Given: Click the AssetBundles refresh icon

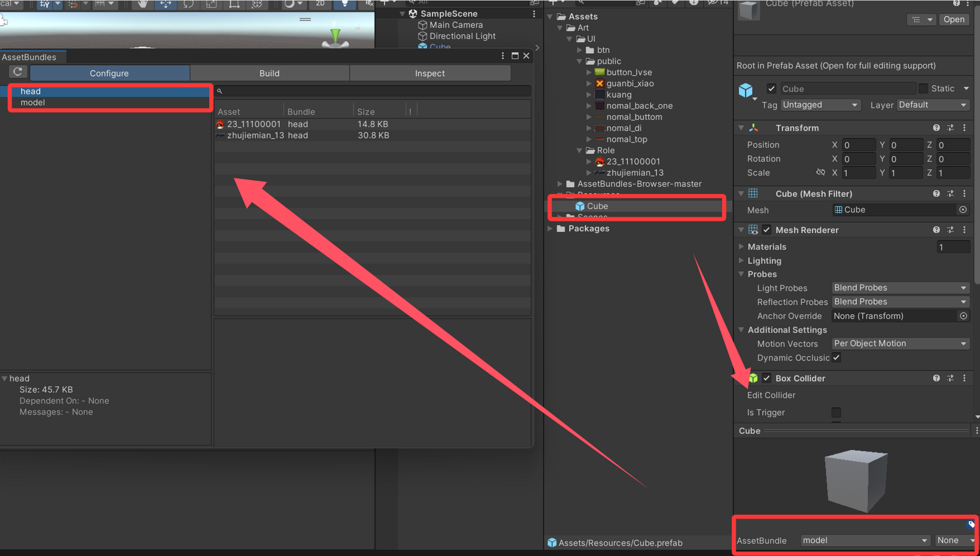Looking at the screenshot, I should point(18,72).
